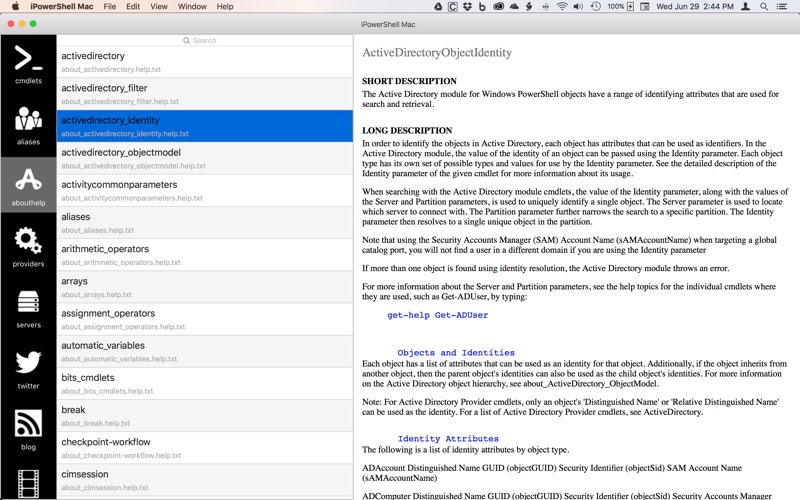Select the activedirectory_filter help topic
800x500 pixels.
click(205, 94)
